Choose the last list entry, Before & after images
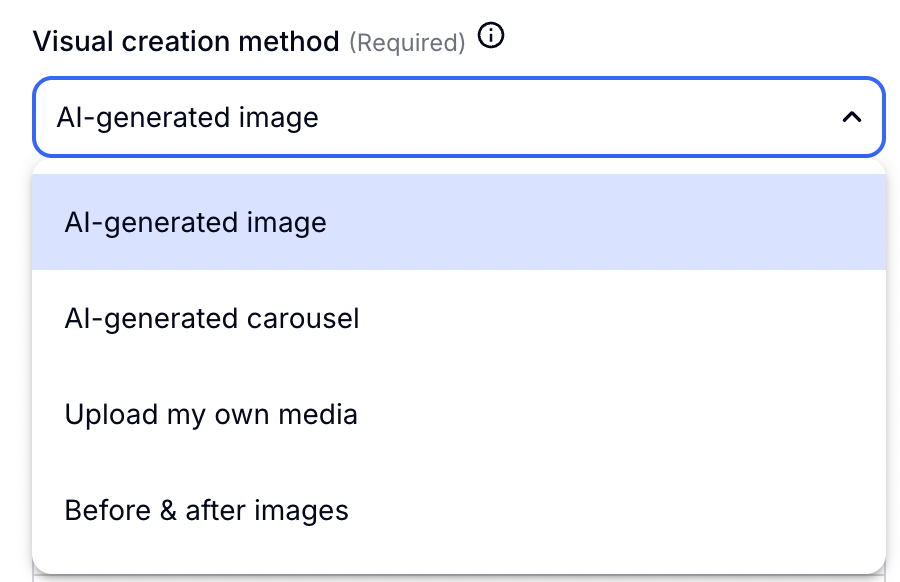The width and height of the screenshot is (900, 582). tap(206, 510)
